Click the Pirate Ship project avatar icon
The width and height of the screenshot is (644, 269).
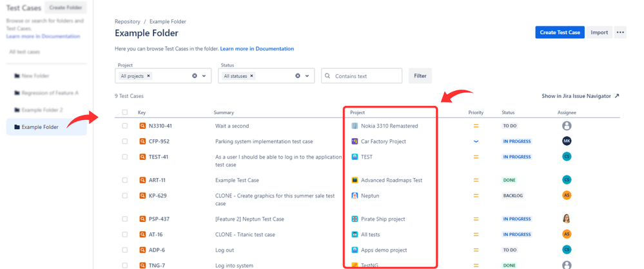pos(355,219)
